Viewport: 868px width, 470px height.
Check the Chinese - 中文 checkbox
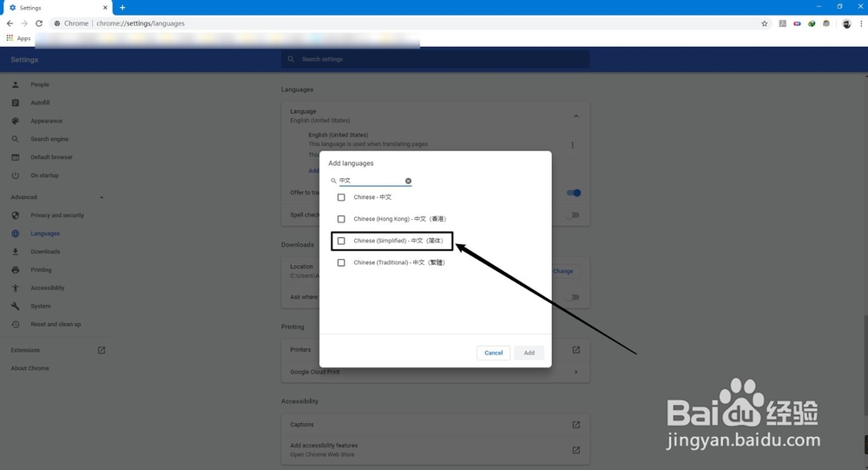tap(341, 197)
